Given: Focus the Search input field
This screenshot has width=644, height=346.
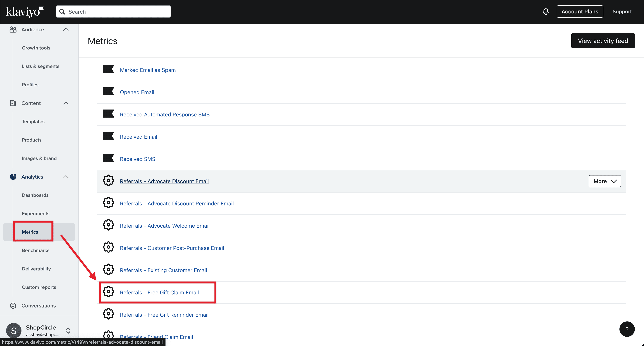Looking at the screenshot, I should pyautogui.click(x=117, y=12).
